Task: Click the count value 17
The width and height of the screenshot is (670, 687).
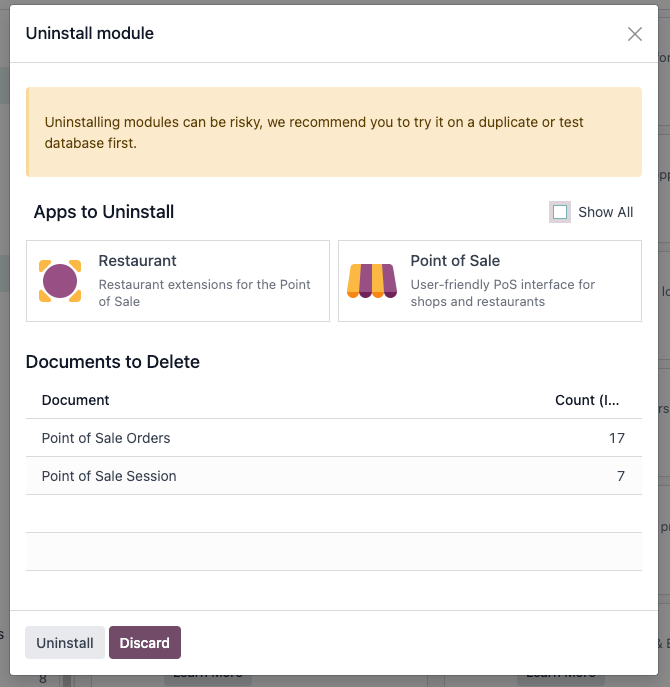Action: click(616, 438)
